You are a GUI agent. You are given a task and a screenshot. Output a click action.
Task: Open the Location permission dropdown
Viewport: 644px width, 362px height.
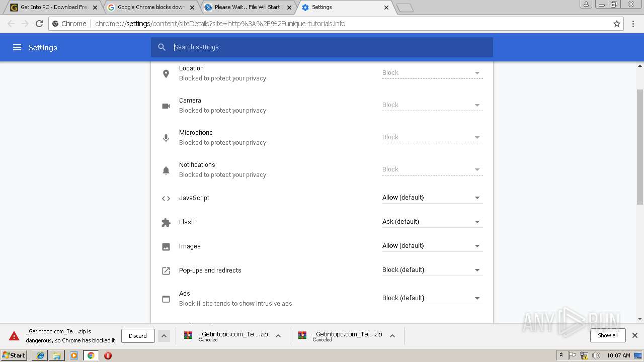(x=433, y=73)
